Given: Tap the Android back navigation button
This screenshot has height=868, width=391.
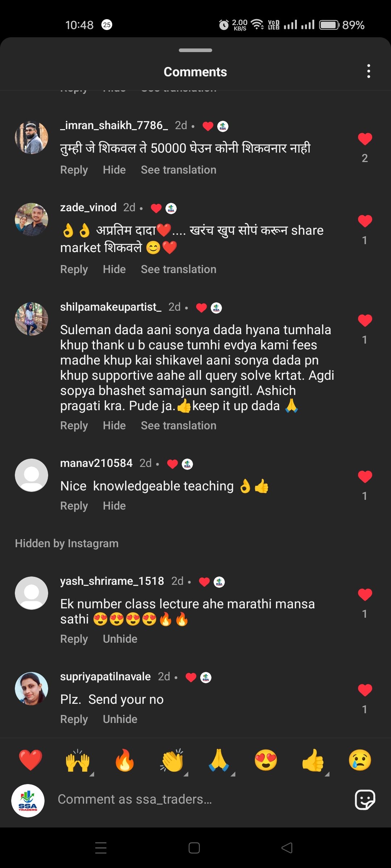Looking at the screenshot, I should [287, 848].
